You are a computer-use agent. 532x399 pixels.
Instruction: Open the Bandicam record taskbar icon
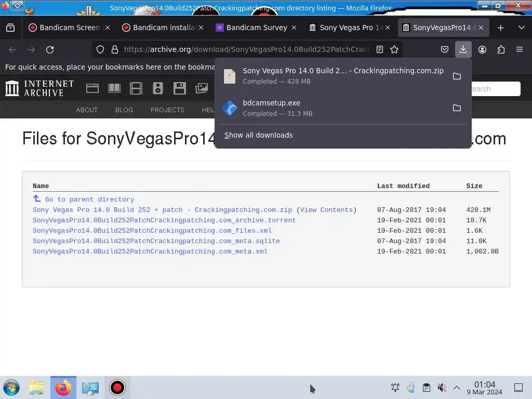click(117, 388)
